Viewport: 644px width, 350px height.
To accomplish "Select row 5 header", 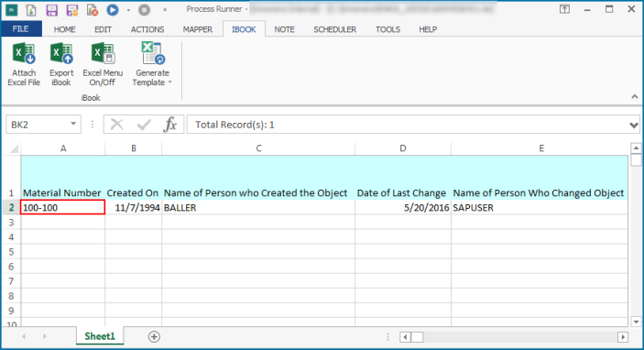I will coord(11,252).
